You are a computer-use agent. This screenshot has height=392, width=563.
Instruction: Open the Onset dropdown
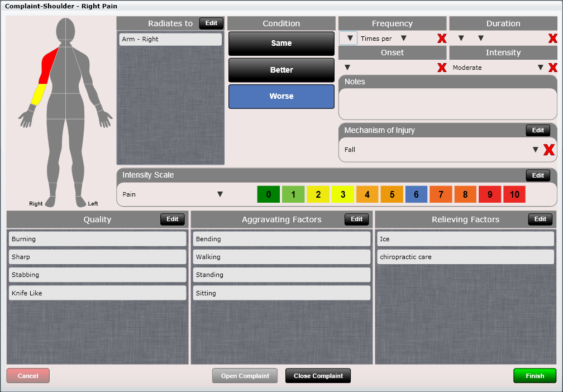[347, 68]
